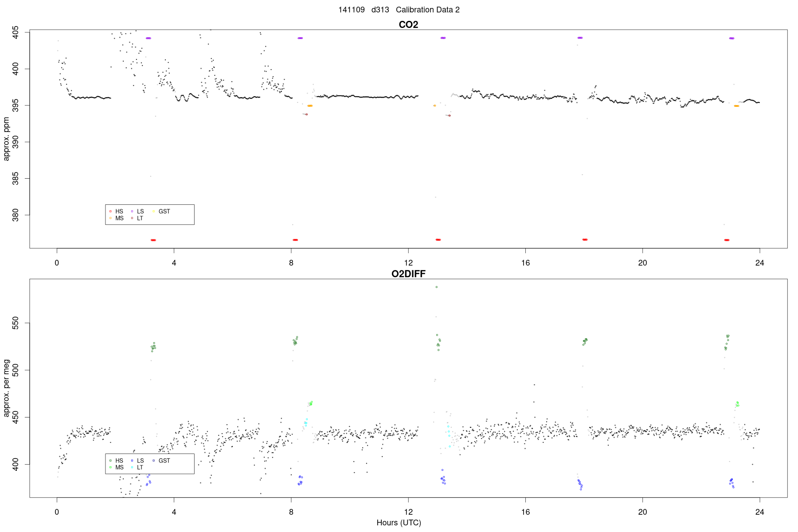Screen dimensions: 798x532
Task: Click the 390 tick on the CO2 y-axis
Action: 16,142
